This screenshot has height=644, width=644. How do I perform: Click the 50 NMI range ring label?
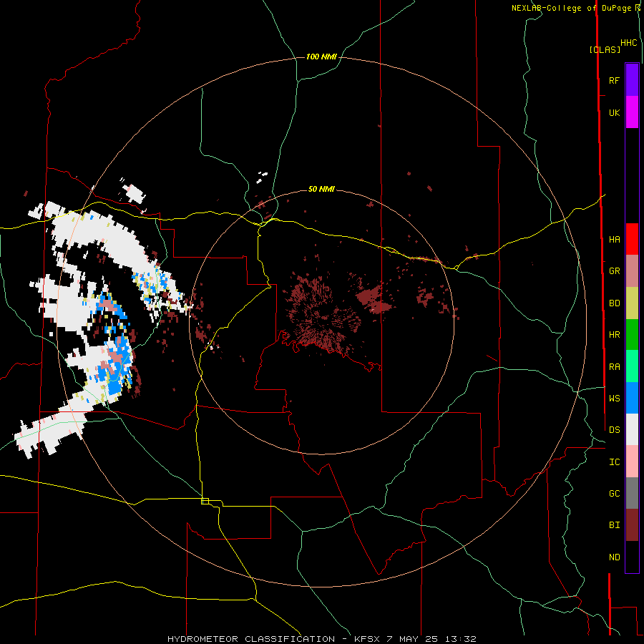[x=321, y=189]
